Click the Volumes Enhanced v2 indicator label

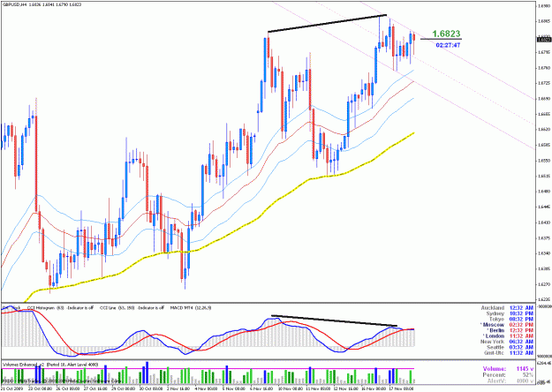(50, 365)
